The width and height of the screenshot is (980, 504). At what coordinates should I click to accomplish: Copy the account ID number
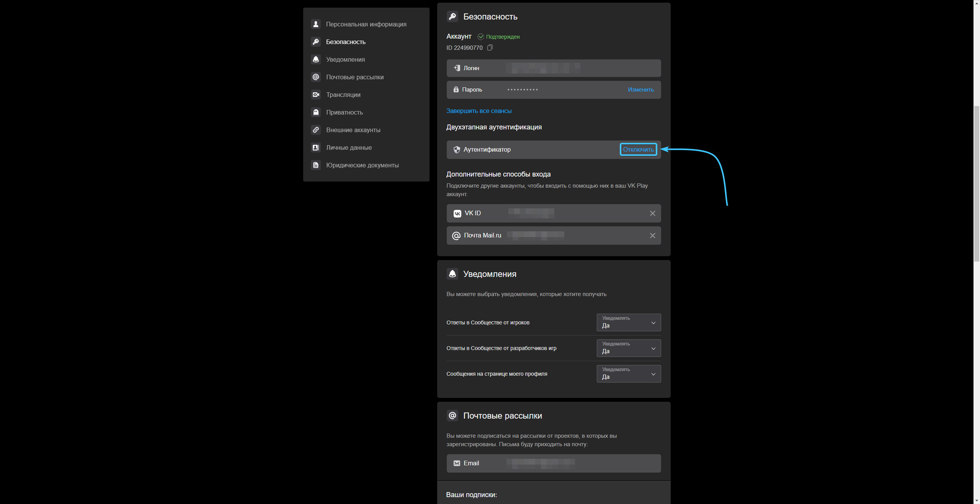[x=490, y=48]
